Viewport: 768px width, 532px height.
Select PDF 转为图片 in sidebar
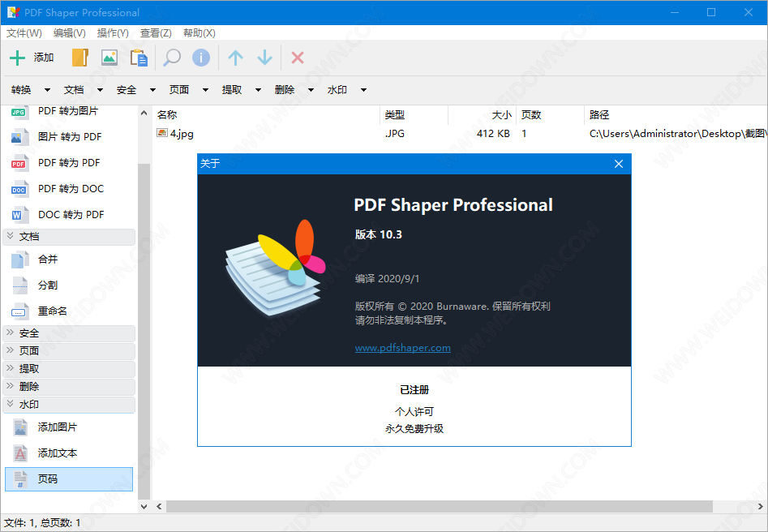coord(69,111)
